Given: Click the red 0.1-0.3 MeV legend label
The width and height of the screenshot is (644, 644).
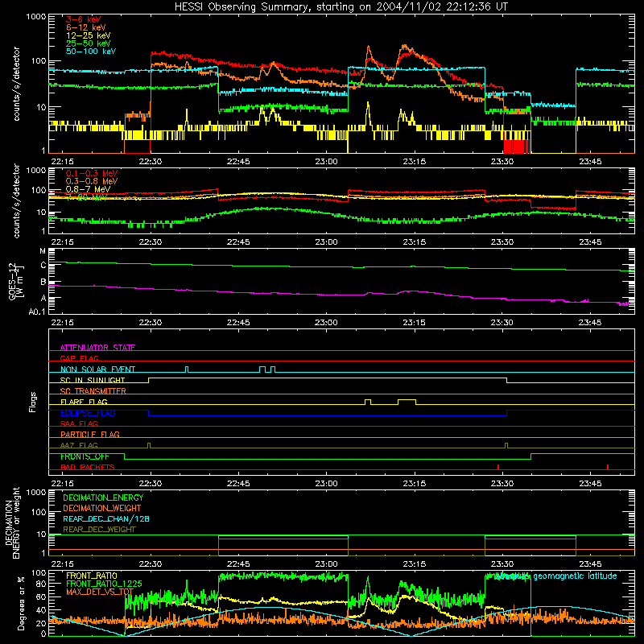Looking at the screenshot, I should coord(92,173).
